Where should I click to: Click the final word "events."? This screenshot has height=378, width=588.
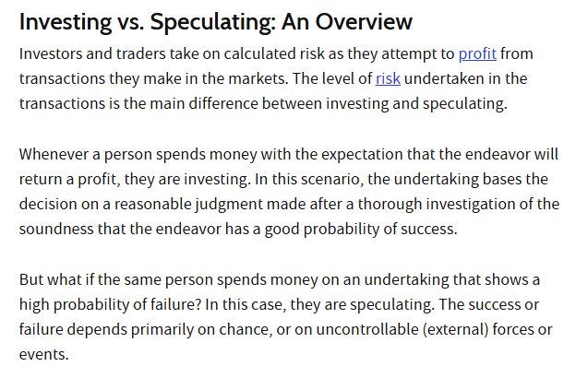click(44, 355)
